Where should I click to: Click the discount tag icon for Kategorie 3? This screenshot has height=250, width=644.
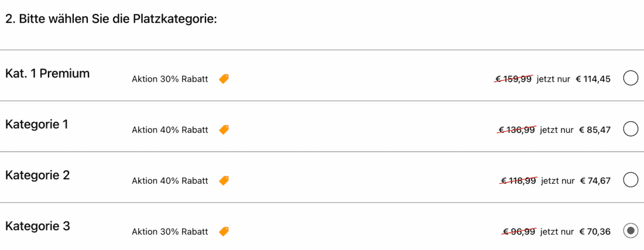[224, 232]
